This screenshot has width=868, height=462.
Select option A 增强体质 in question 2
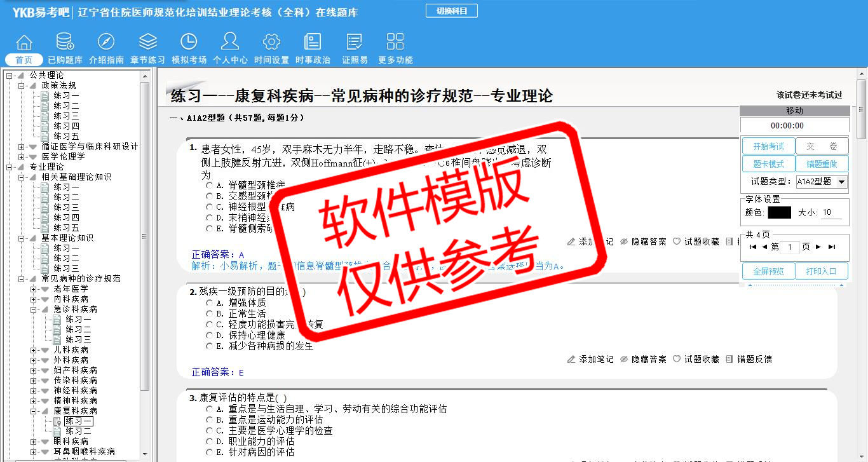point(210,303)
